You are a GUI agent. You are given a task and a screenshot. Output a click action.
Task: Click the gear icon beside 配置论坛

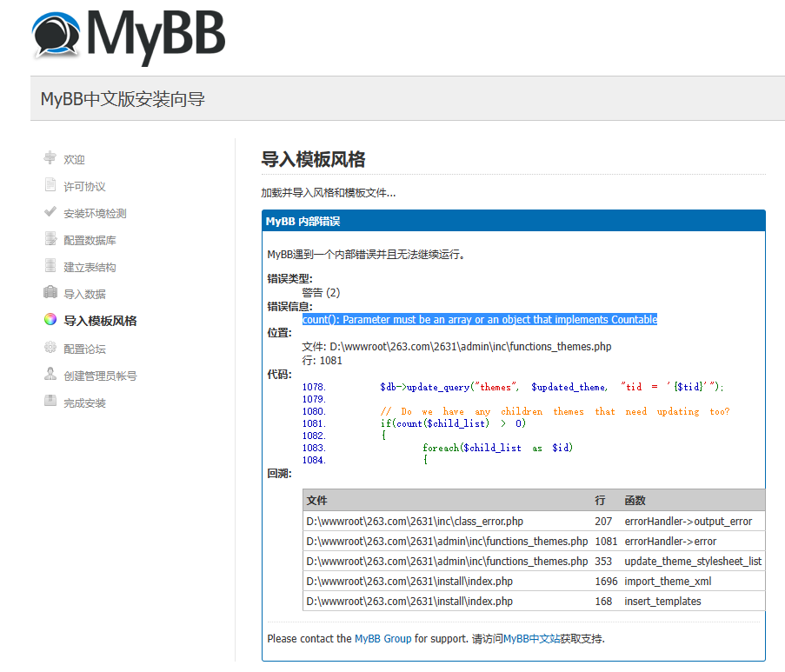50,347
